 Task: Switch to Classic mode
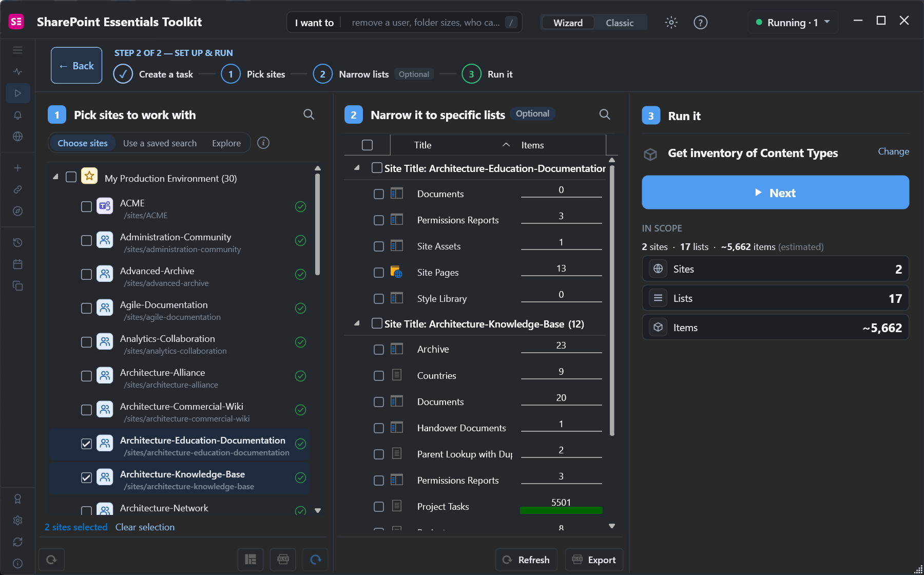tap(619, 23)
